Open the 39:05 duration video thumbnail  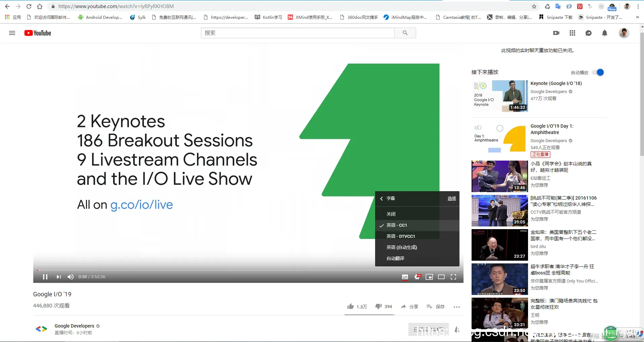pyautogui.click(x=499, y=211)
